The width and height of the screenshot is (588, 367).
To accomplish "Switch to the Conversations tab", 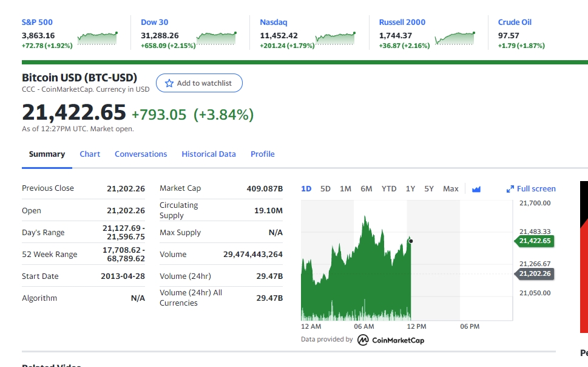I will (x=141, y=154).
